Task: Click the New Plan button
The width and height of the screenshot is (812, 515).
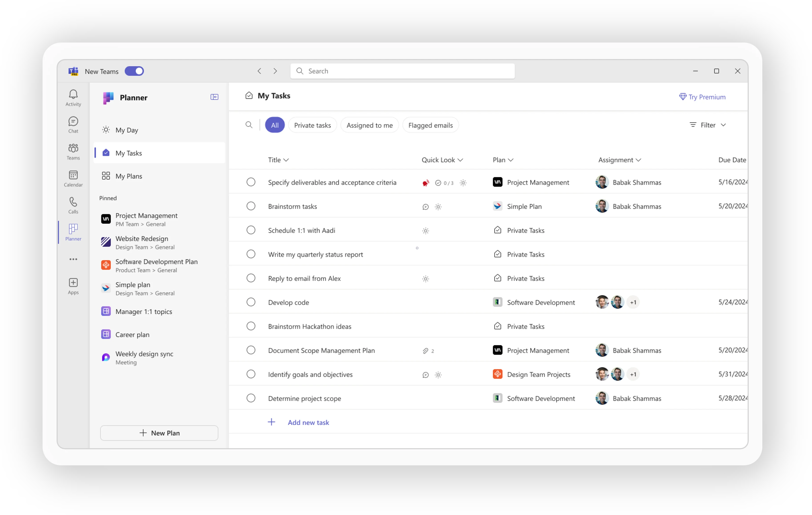Action: tap(159, 433)
